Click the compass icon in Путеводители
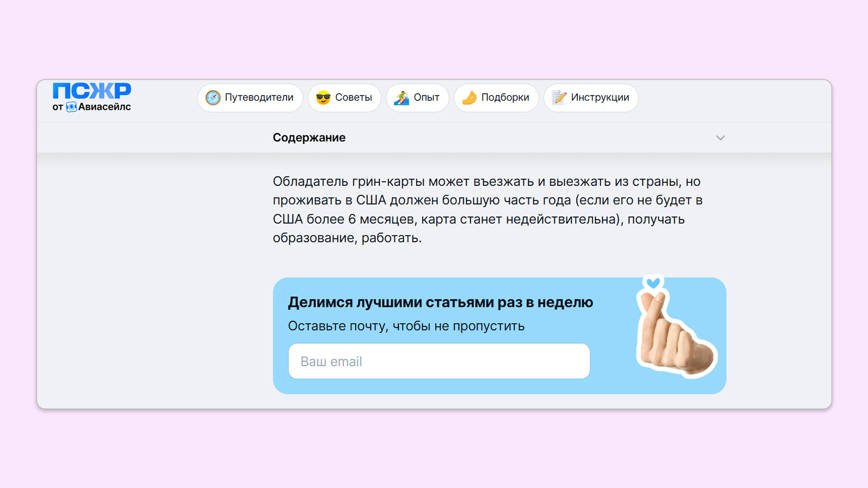The height and width of the screenshot is (488, 868). click(213, 98)
